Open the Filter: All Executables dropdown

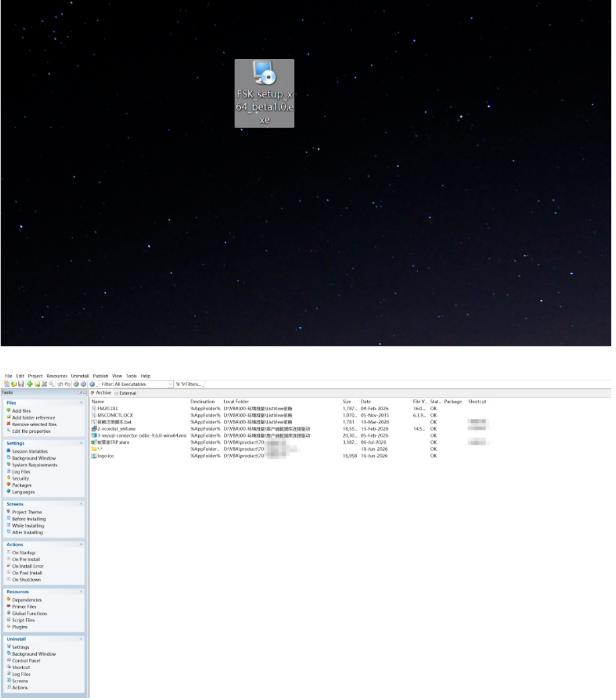pyautogui.click(x=136, y=384)
